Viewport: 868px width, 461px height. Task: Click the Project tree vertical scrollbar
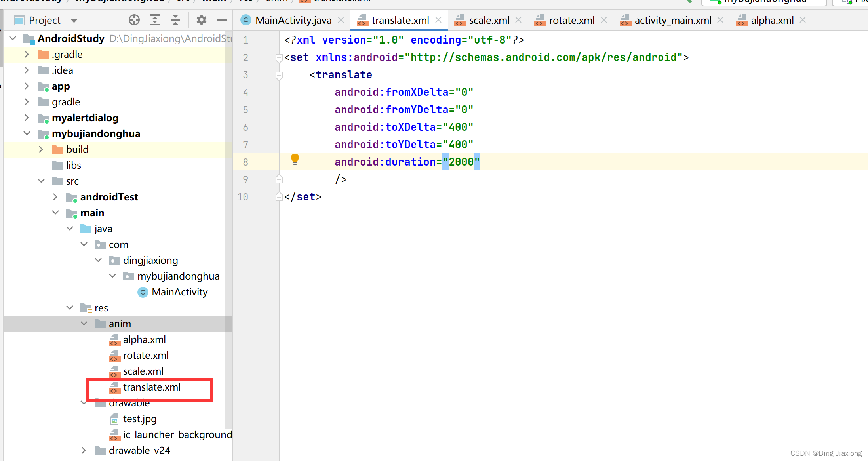[228, 230]
